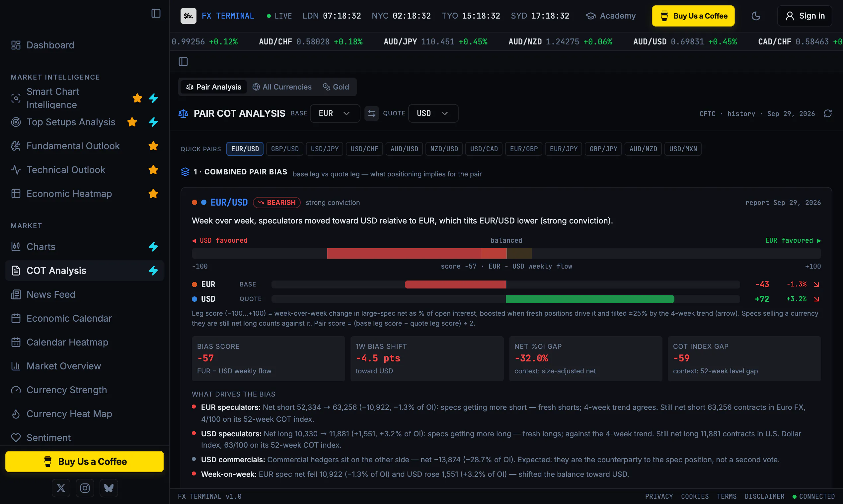Toggle favorite star for Top Setups Analysis
The height and width of the screenshot is (504, 843).
(x=132, y=122)
